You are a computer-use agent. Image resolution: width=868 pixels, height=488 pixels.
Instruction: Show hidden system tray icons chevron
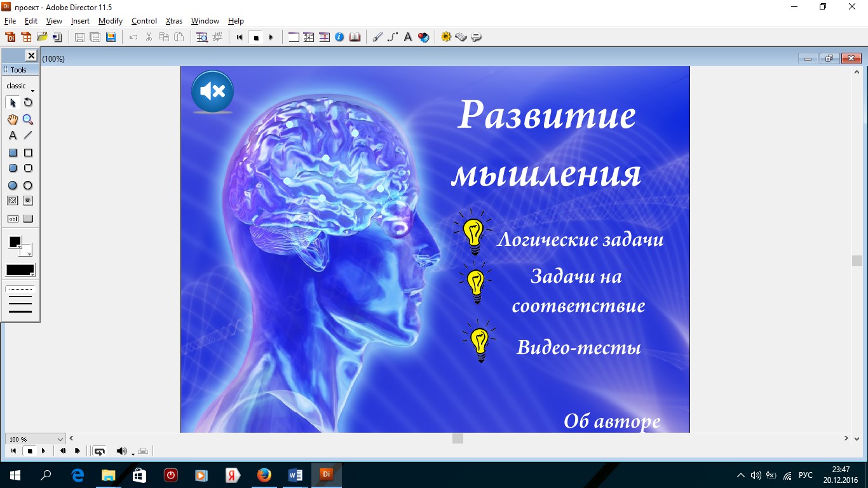(741, 475)
